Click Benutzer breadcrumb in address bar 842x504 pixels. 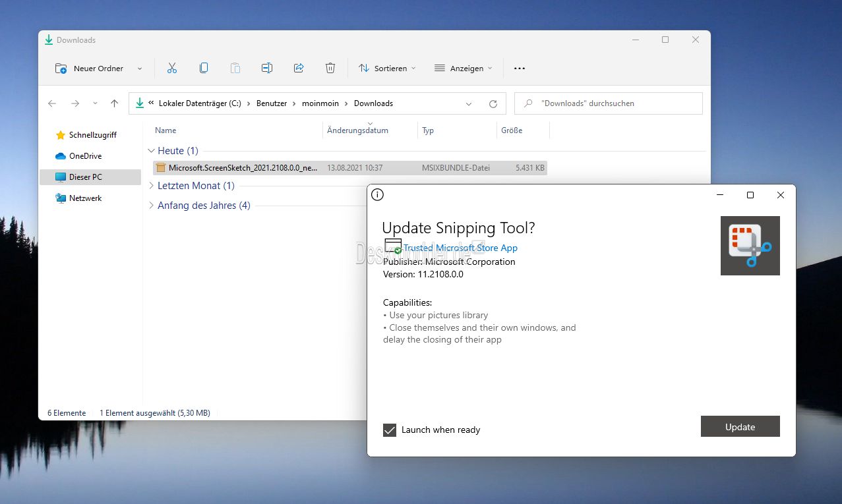(x=272, y=103)
